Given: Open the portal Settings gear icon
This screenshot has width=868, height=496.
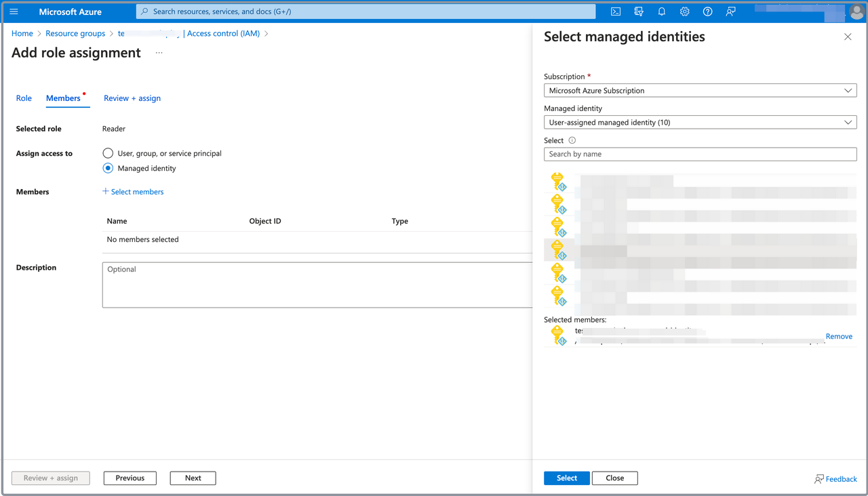Looking at the screenshot, I should [x=684, y=12].
